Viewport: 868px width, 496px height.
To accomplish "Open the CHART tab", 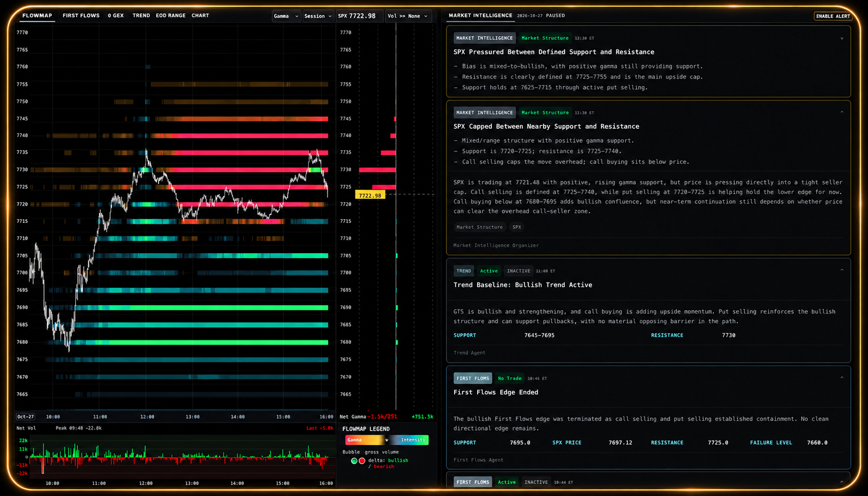I will [200, 16].
